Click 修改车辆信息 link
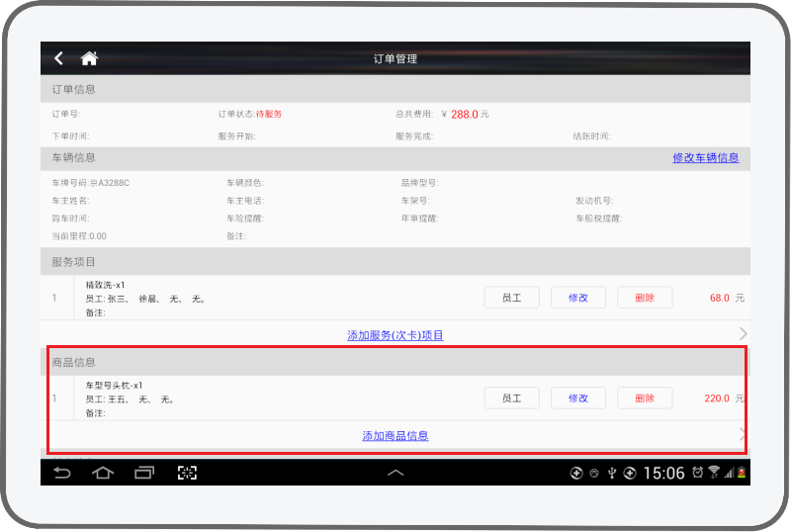 [x=705, y=158]
